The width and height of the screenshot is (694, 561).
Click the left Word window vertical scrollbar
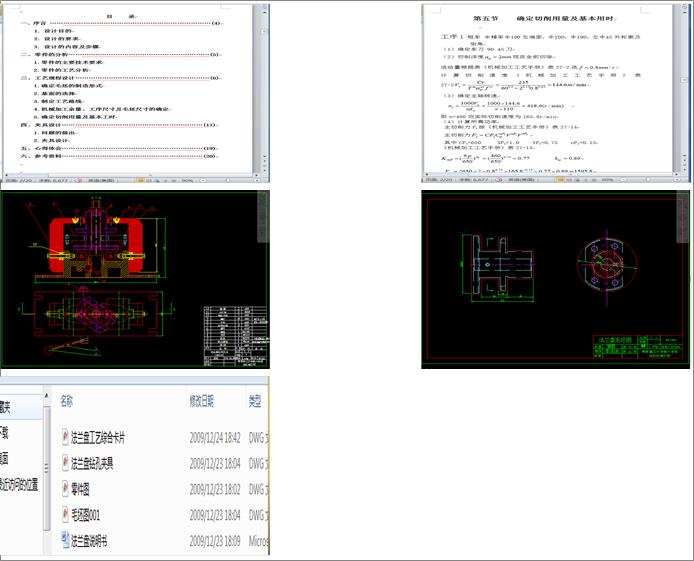265,88
